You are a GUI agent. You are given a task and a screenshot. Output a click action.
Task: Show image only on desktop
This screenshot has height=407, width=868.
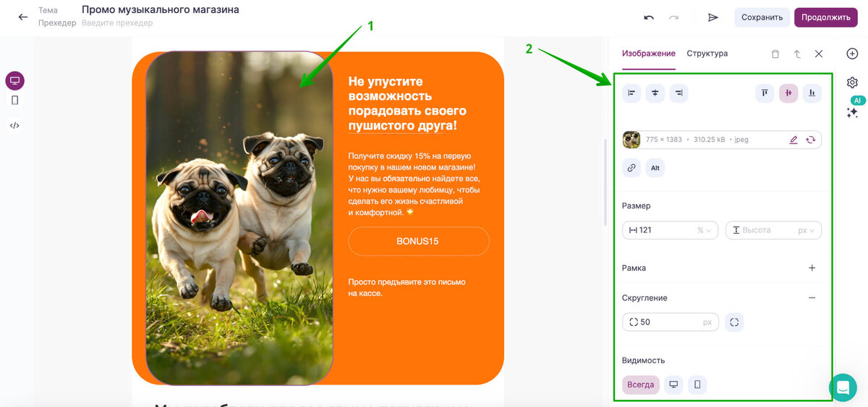pos(673,385)
